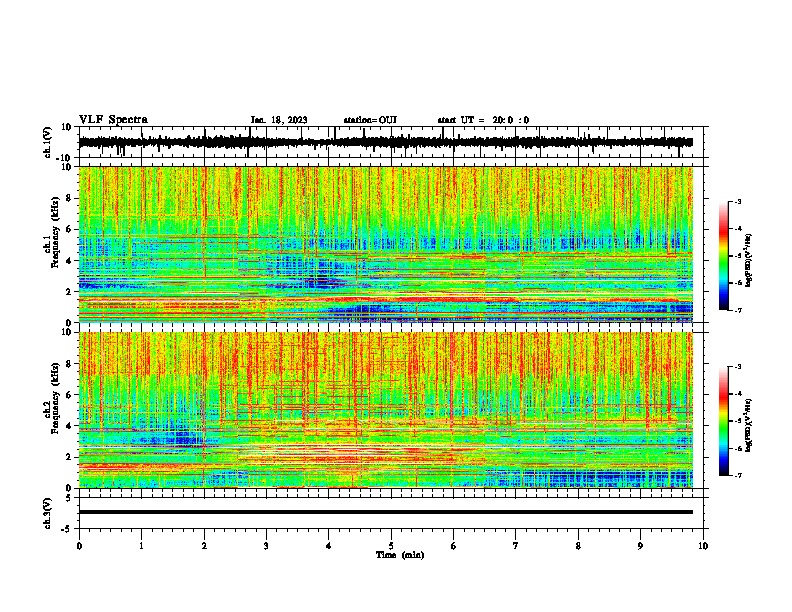Click the ch.1 voltage waveform trace
Screen dimensions: 792x612
tap(386, 142)
